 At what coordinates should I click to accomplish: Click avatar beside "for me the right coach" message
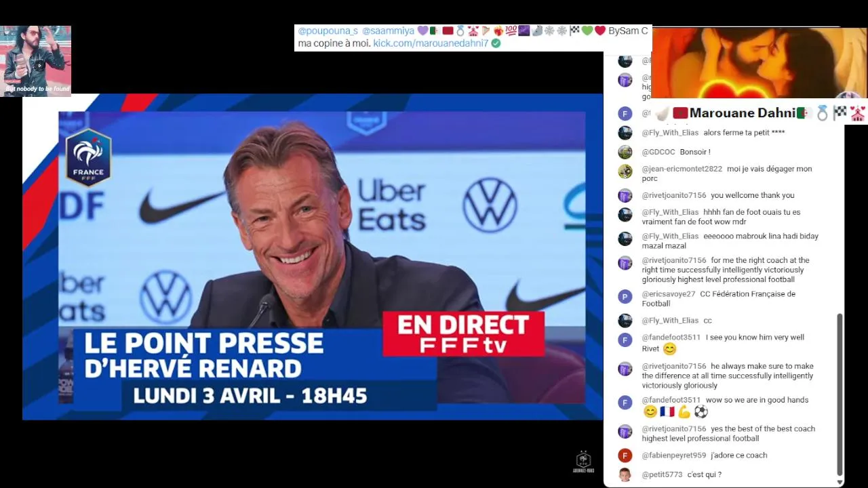point(625,263)
